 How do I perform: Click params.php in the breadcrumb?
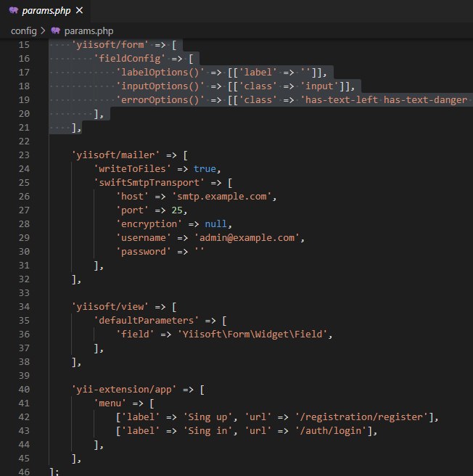[89, 31]
